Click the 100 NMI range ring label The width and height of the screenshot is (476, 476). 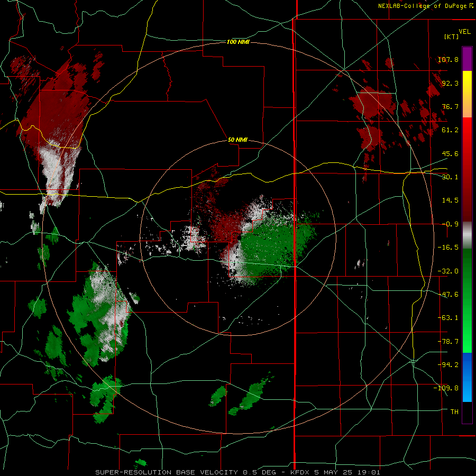[238, 42]
